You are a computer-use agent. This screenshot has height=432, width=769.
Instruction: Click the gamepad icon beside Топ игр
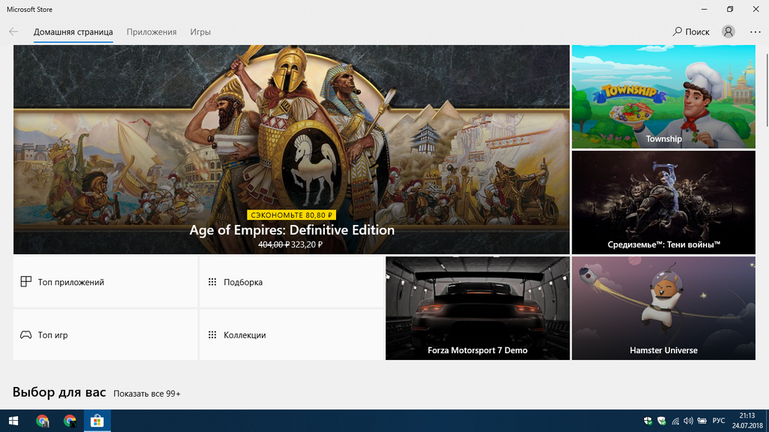(x=26, y=335)
